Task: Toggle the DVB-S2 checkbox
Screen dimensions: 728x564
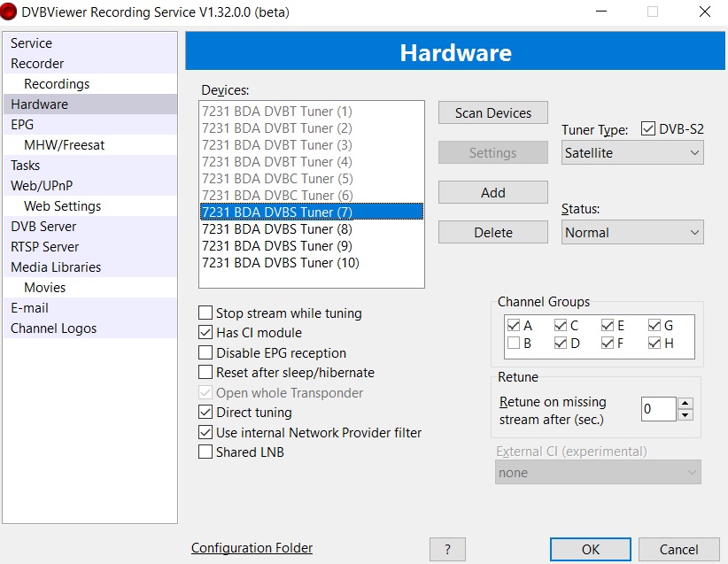Action: coord(648,129)
